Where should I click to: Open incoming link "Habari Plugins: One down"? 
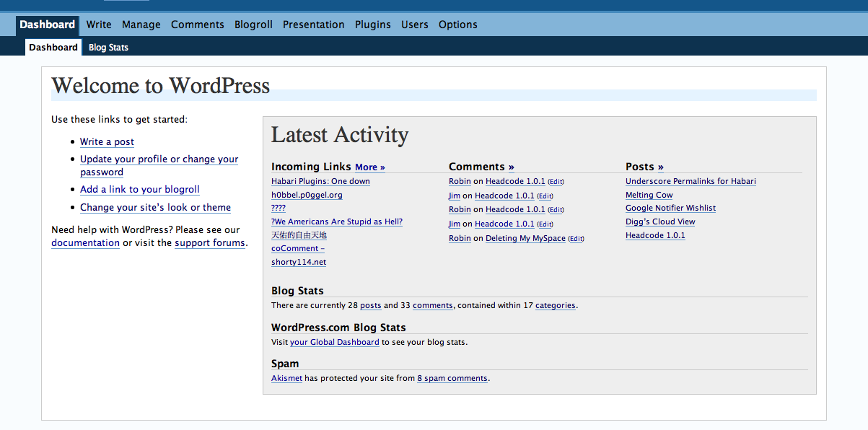320,182
